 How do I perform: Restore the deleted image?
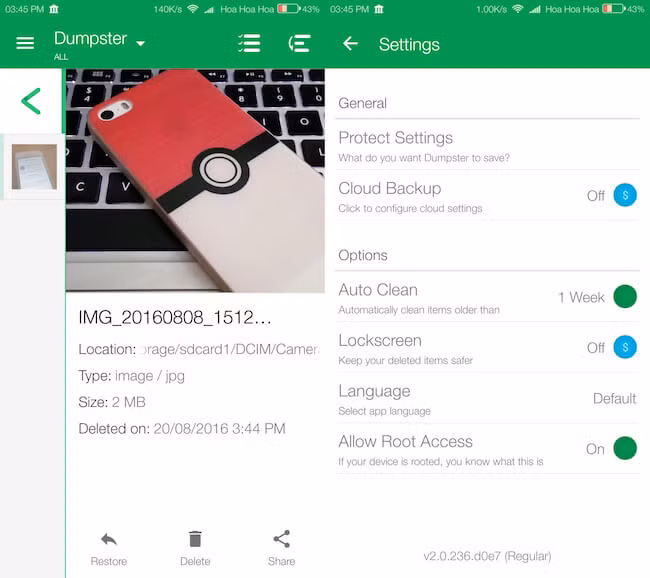point(108,548)
